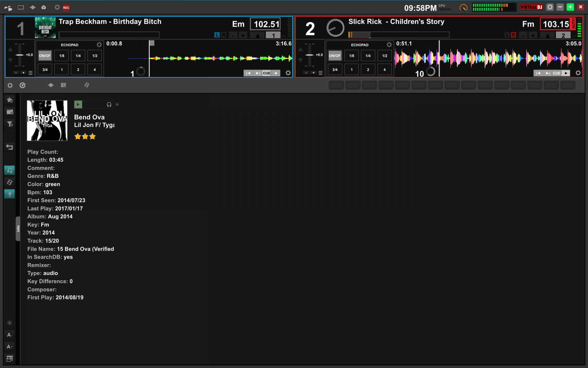
Task: Click deck 2 next cue skip button
Action: pos(547,73)
